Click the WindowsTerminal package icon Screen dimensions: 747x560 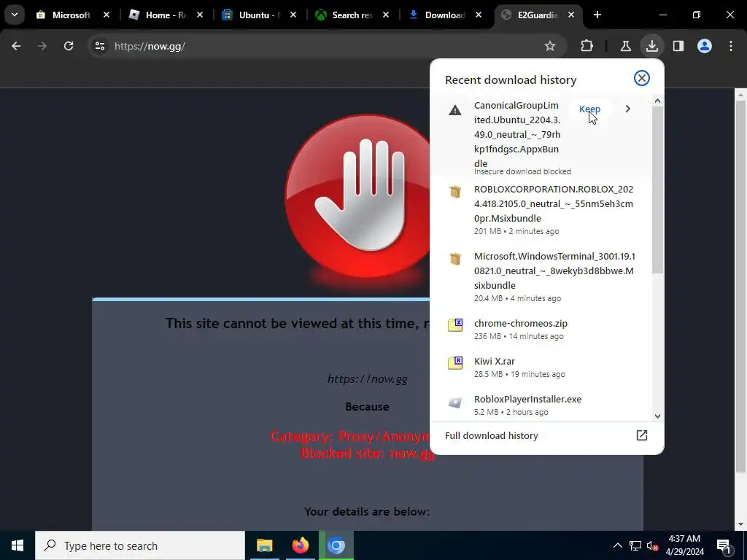click(455, 259)
